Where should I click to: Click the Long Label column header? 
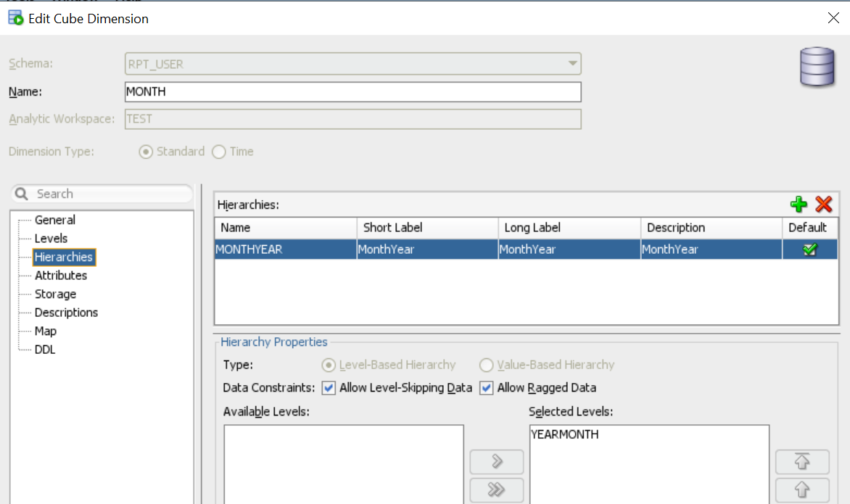coord(569,228)
